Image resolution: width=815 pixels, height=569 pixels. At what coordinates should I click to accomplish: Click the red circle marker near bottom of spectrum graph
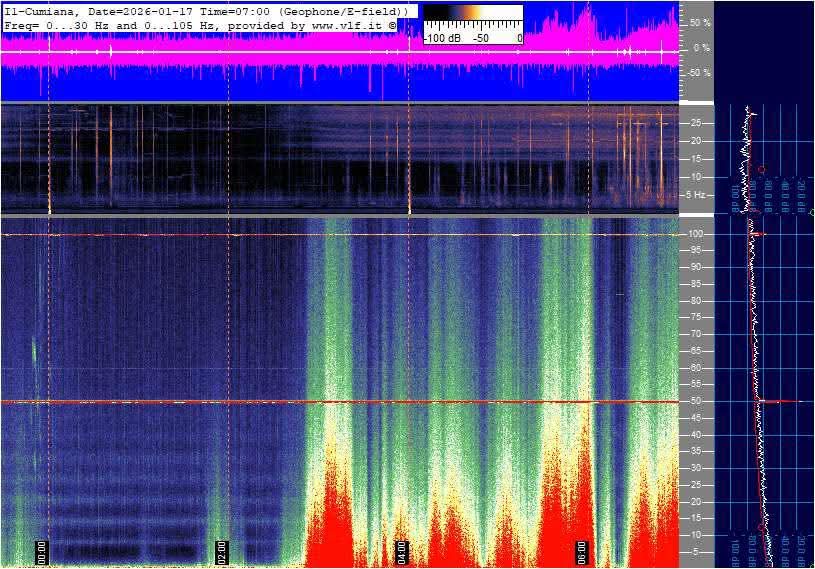[x=762, y=526]
